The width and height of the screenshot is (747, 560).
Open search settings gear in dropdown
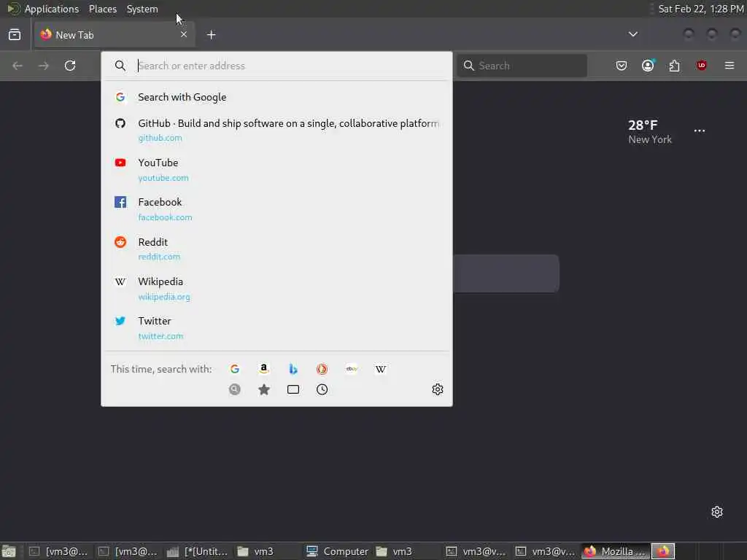coord(438,389)
